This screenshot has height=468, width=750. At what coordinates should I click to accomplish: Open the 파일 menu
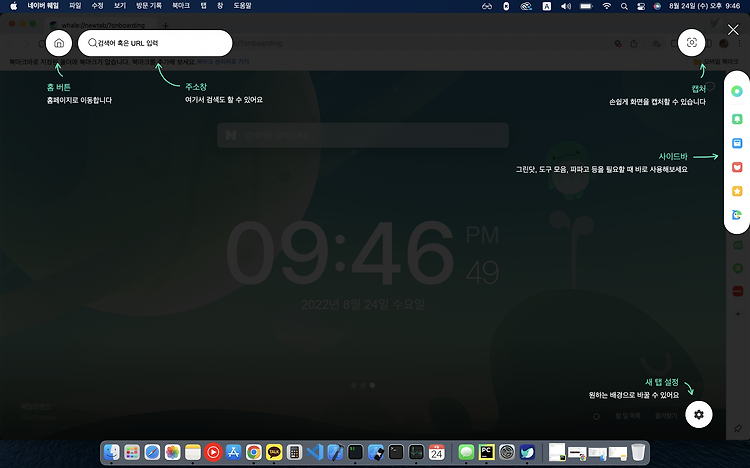pyautogui.click(x=75, y=6)
